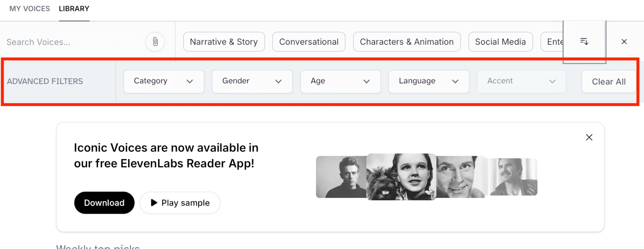Click the woman with dog portrait thumbnail
The height and width of the screenshot is (249, 644).
tap(401, 177)
